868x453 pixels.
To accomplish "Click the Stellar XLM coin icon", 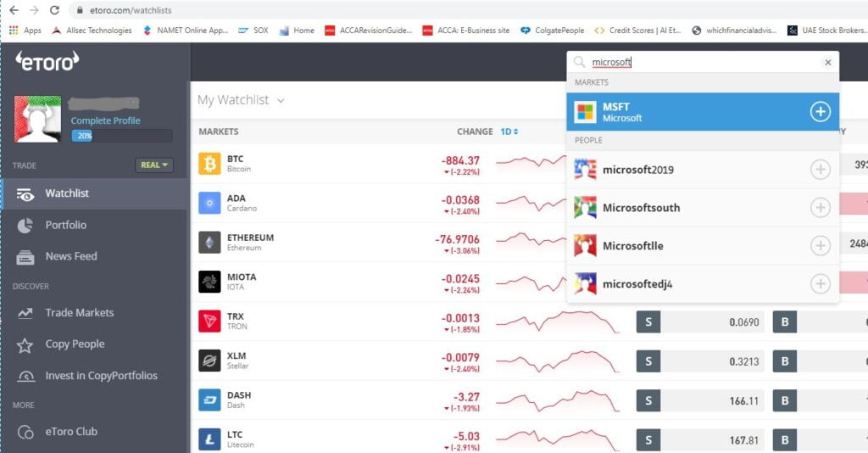I will coord(209,361).
